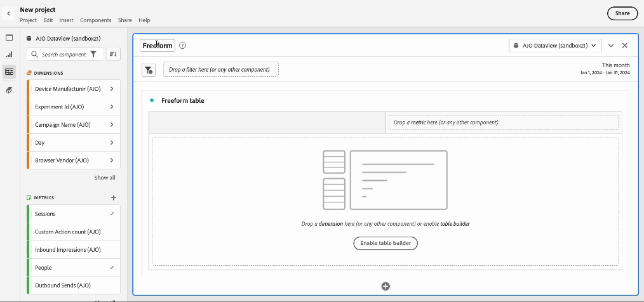Image resolution: width=644 pixels, height=302 pixels.
Task: Click the filter icon in panel drop zone
Action: coord(149,70)
